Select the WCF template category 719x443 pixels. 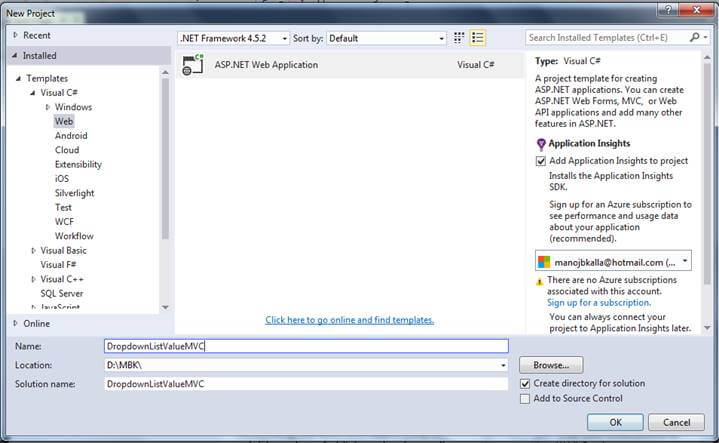click(64, 222)
